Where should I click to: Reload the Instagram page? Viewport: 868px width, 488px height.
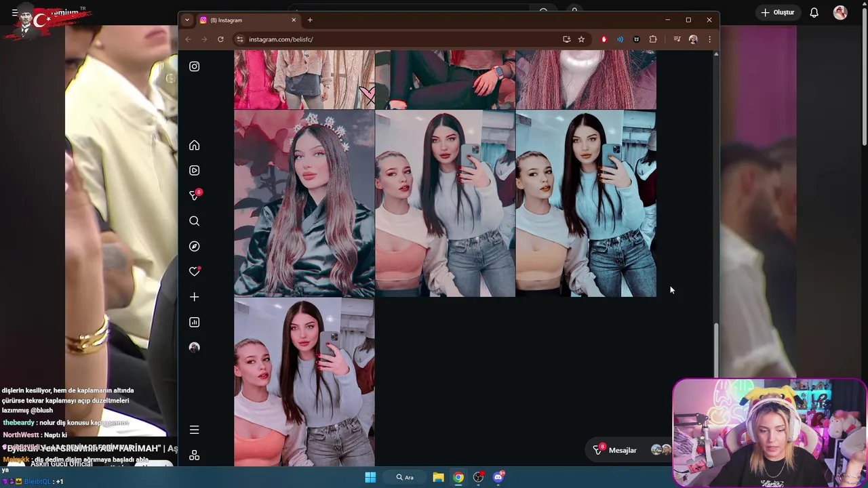220,39
